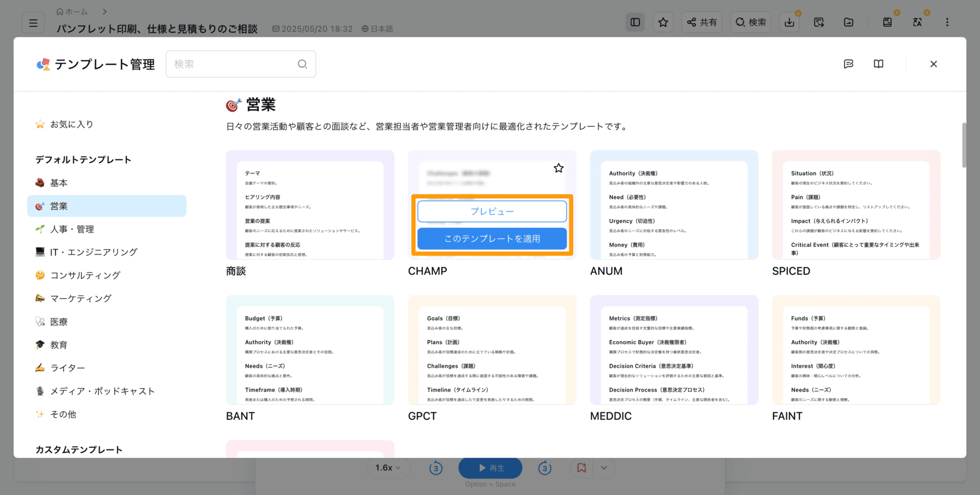Open the SPICED template thumbnail

click(x=856, y=205)
